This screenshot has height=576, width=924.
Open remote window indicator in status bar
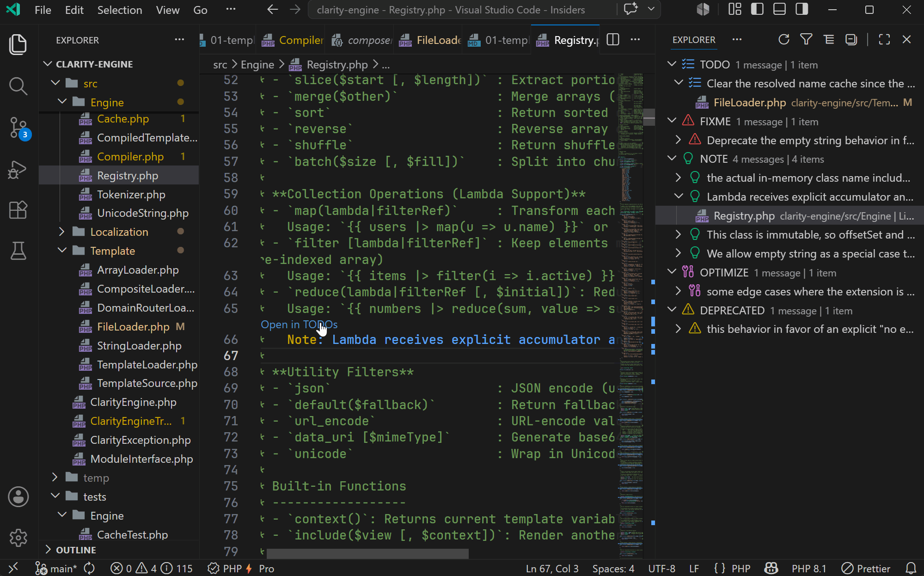(13, 568)
